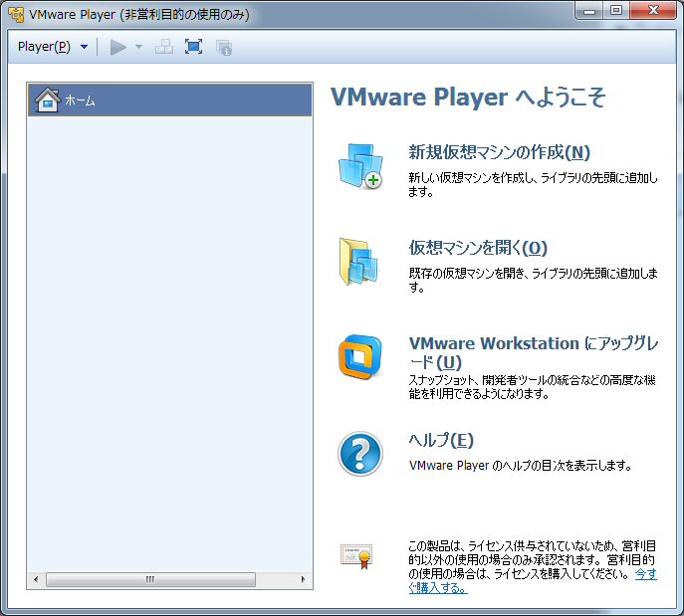
Task: Expand the power options arrow beside Play
Action: pyautogui.click(x=138, y=47)
